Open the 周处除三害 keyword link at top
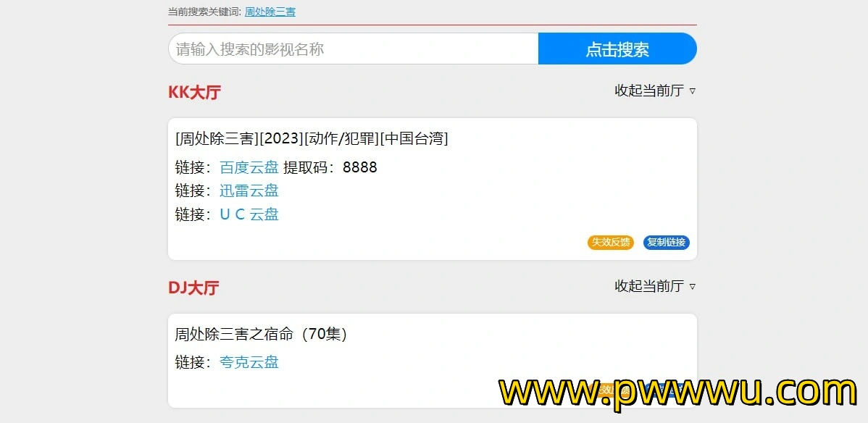The height and width of the screenshot is (423, 868). pyautogui.click(x=270, y=12)
